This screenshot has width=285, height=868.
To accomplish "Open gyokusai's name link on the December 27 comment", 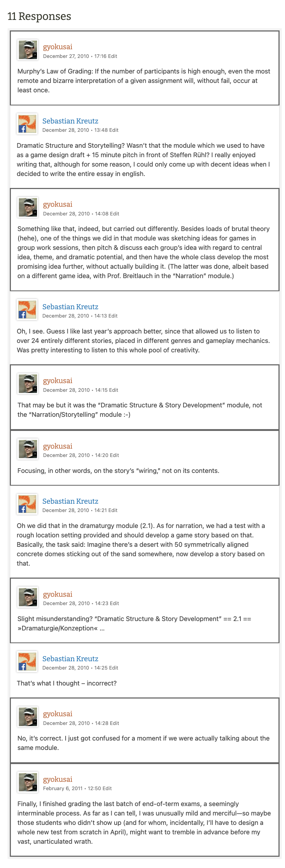I will (x=58, y=47).
